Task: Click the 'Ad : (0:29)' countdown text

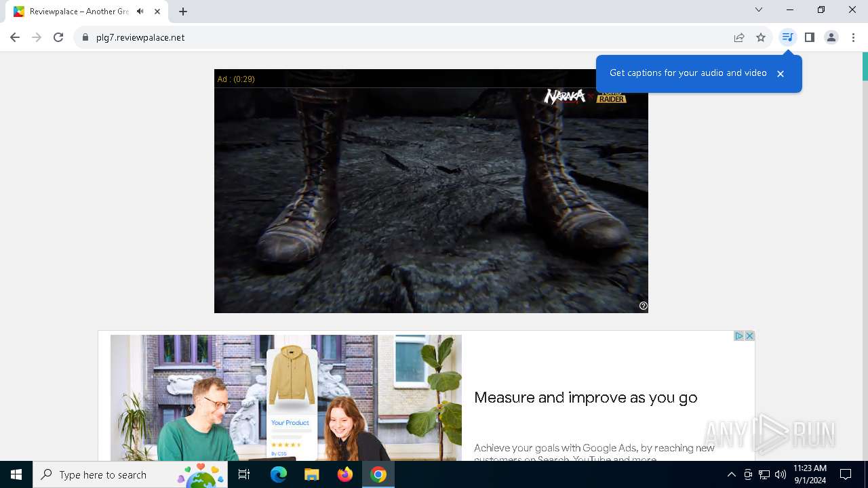Action: (x=236, y=79)
